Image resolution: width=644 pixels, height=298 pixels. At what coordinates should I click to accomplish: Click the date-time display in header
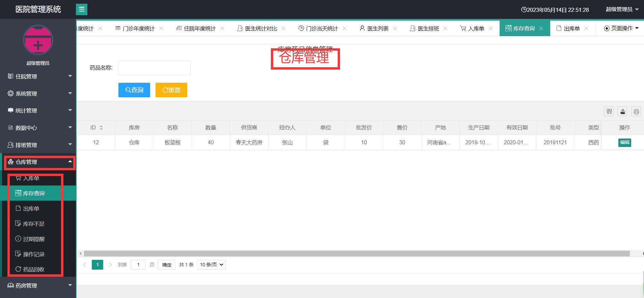click(555, 10)
